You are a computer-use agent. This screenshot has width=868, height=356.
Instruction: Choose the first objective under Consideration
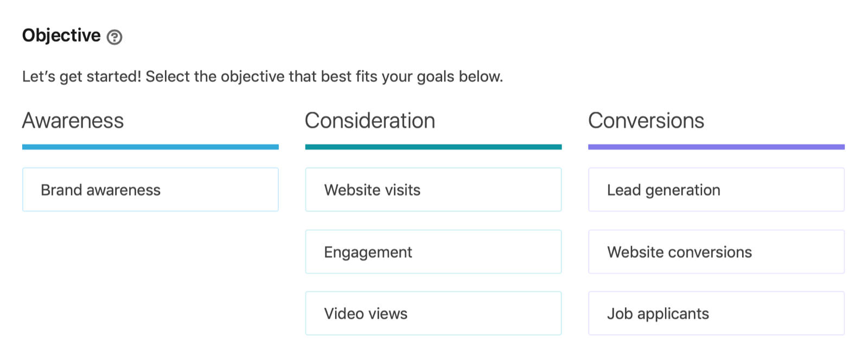(x=433, y=190)
